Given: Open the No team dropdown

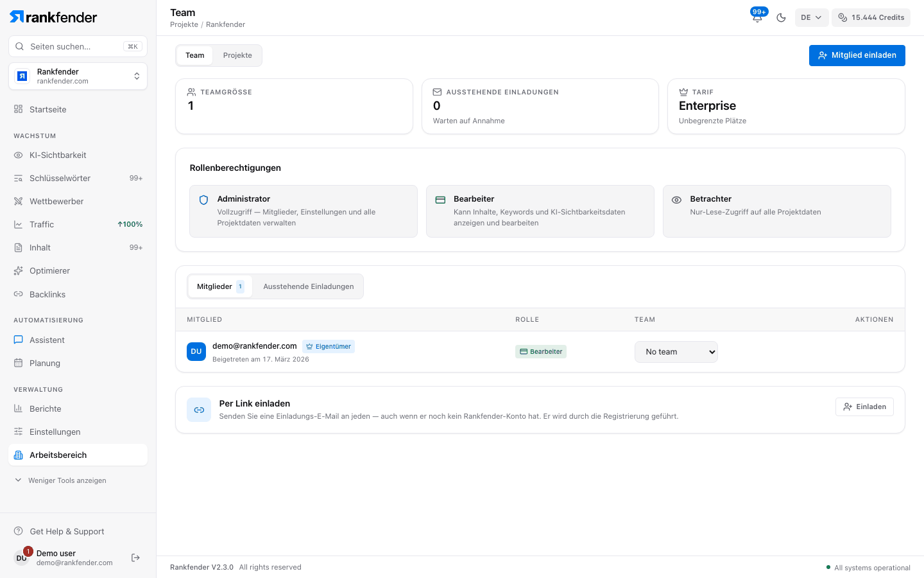Looking at the screenshot, I should pyautogui.click(x=676, y=352).
